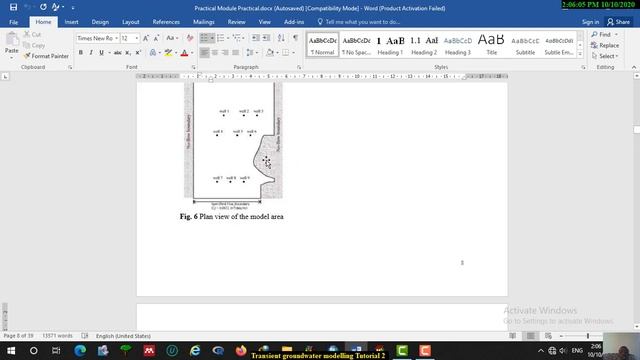Expand underline style options arrow
This screenshot has height=360, width=640.
[109, 52]
